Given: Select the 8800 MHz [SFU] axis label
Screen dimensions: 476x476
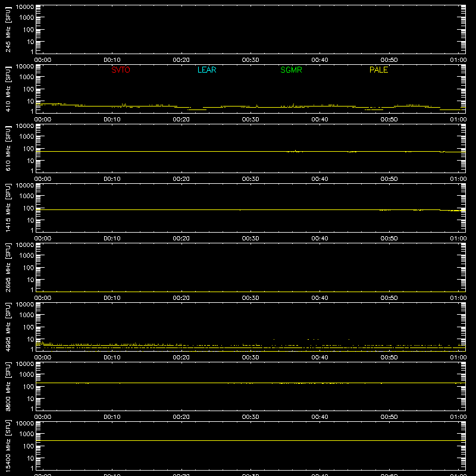Looking at the screenshot, I should [8, 386].
